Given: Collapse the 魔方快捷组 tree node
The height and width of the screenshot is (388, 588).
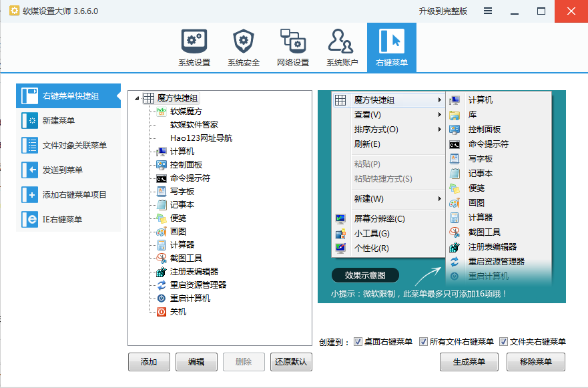Looking at the screenshot, I should point(137,98).
